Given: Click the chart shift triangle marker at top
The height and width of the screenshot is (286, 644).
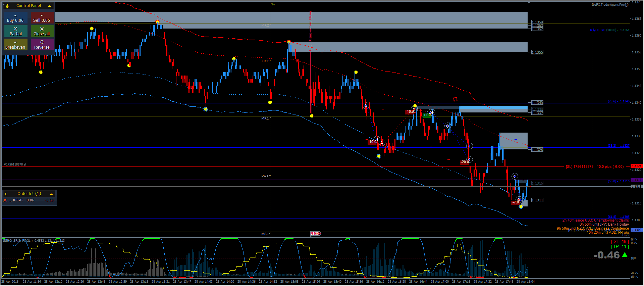Looking at the screenshot, I should tap(529, 2).
